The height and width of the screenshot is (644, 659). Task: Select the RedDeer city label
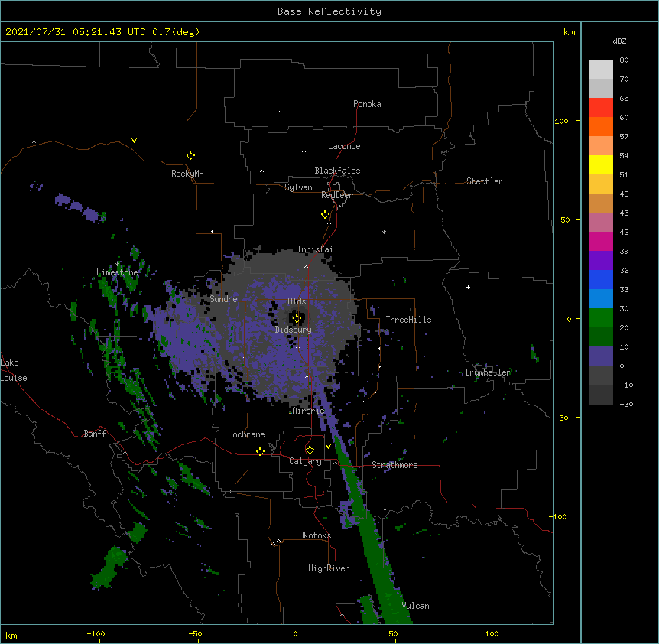pos(336,195)
